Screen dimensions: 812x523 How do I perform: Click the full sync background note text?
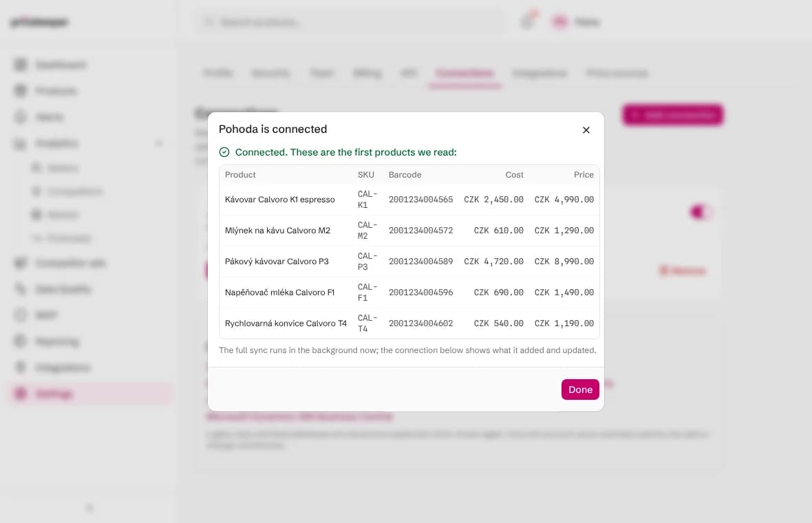point(407,350)
